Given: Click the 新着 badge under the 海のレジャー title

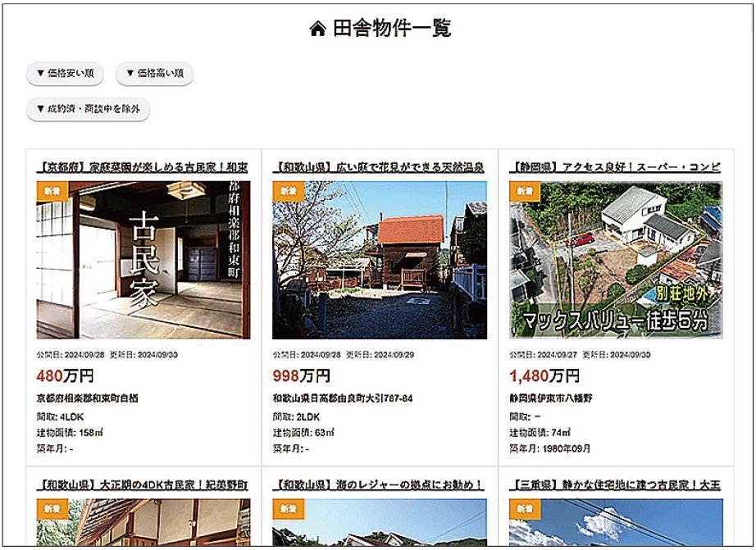Looking at the screenshot, I should pos(285,509).
